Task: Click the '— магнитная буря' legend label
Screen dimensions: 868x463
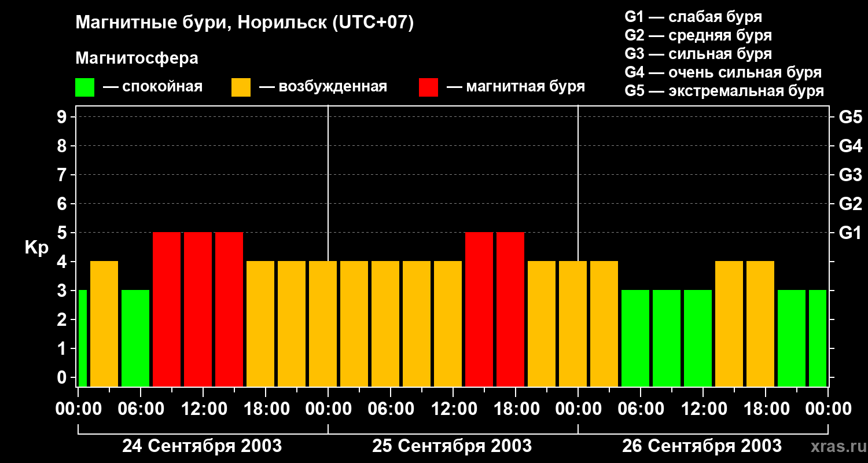Action: click(x=516, y=87)
